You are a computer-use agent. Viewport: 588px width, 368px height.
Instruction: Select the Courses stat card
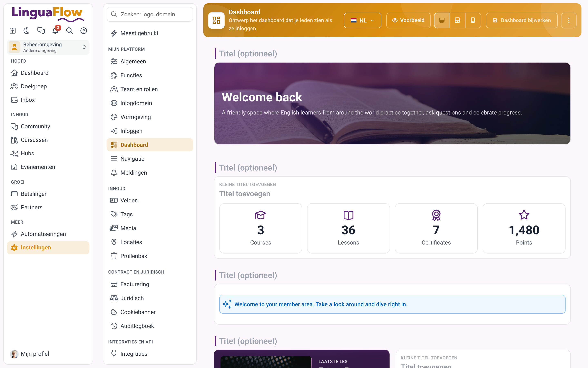(261, 228)
